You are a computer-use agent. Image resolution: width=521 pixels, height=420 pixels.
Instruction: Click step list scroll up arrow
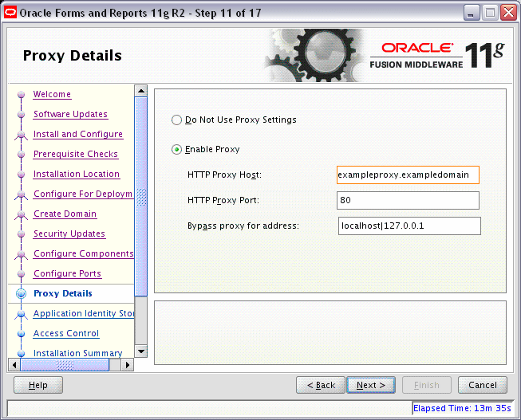(141, 91)
